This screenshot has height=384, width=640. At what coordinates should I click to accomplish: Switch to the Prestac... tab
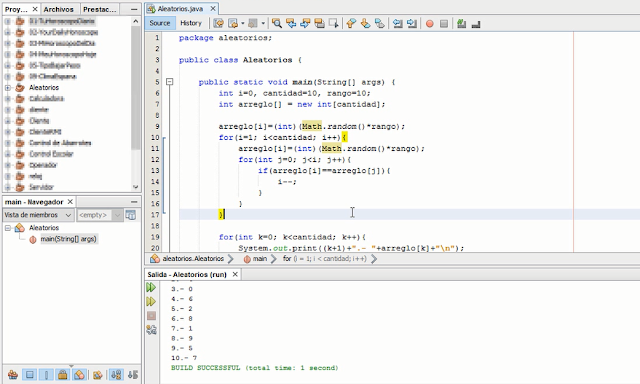(x=99, y=9)
